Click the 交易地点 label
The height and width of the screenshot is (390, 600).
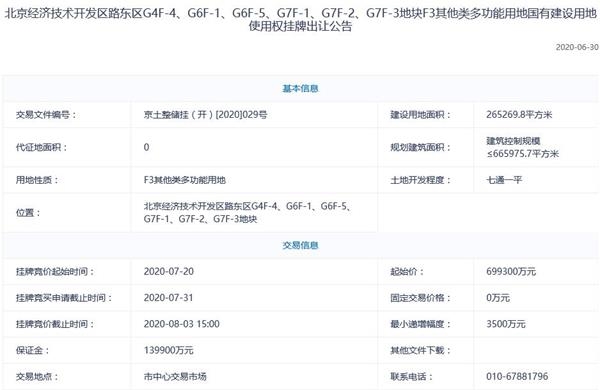click(37, 377)
